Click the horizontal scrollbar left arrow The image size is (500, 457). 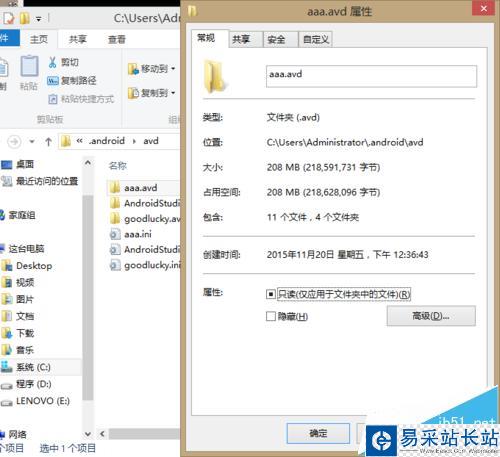(102, 434)
